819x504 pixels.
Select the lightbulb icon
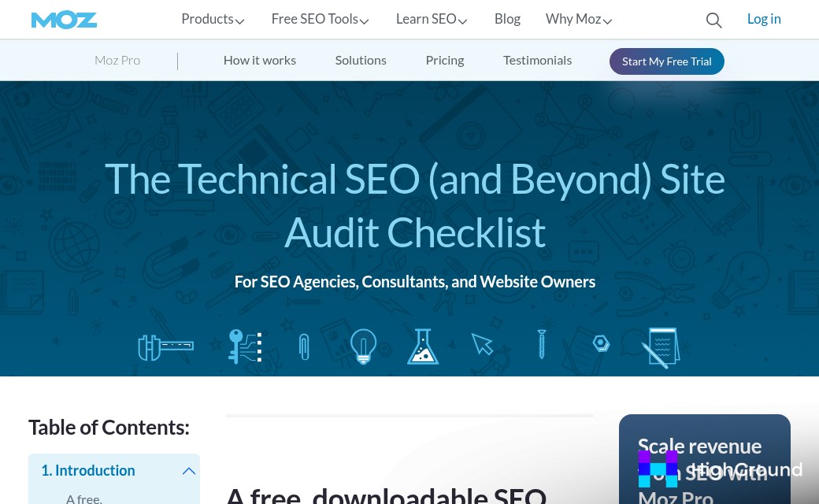pyautogui.click(x=363, y=346)
